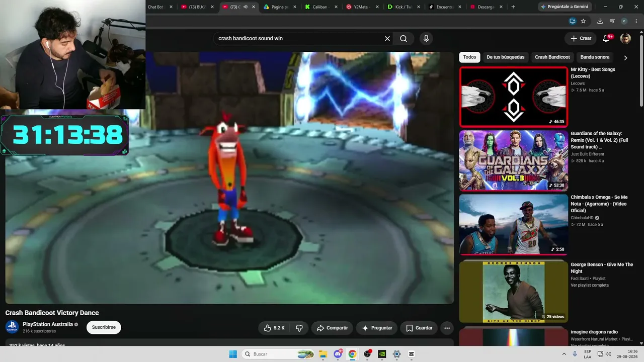This screenshot has width=644, height=362.
Task: Start voice search with the microphone
Action: coord(426,39)
